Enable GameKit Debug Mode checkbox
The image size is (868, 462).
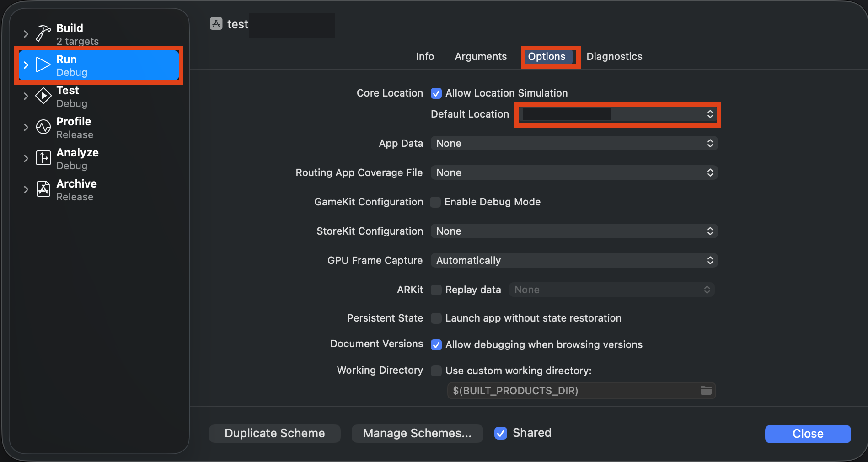[436, 202]
